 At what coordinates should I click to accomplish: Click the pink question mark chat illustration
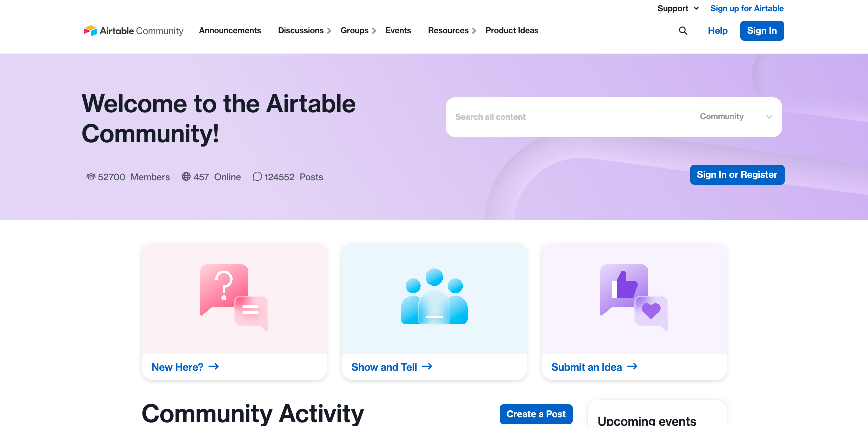tap(234, 298)
